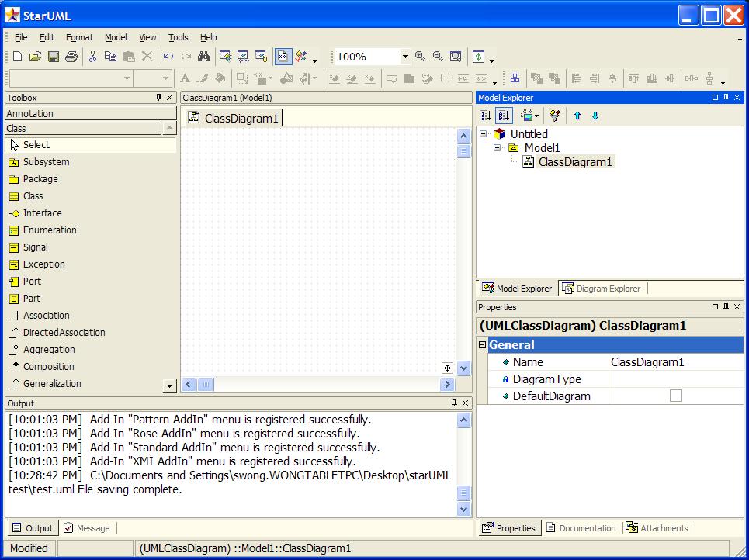Open the Format menu
The image size is (749, 560).
point(79,37)
